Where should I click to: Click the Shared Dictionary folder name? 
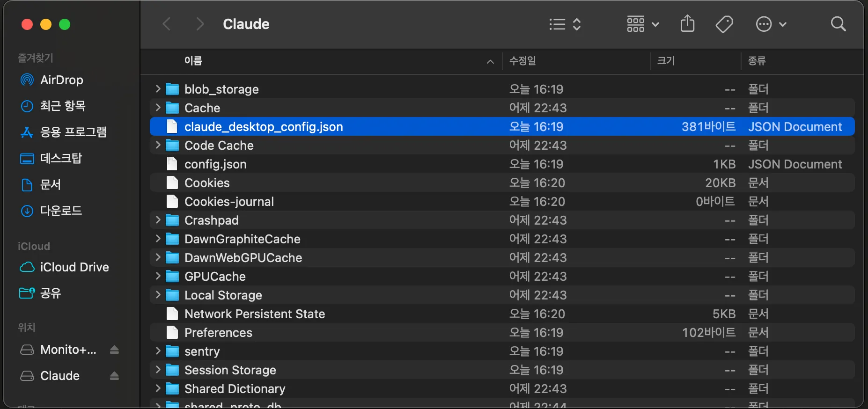point(235,389)
